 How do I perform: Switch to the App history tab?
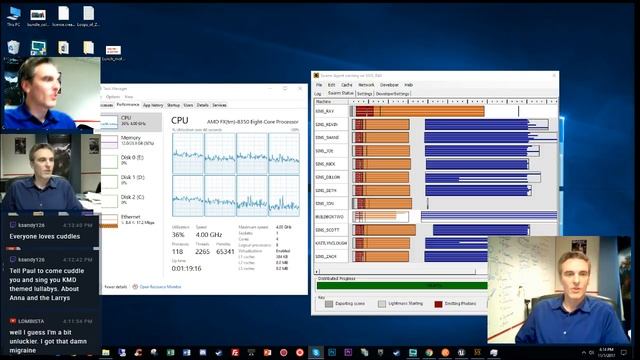point(153,105)
